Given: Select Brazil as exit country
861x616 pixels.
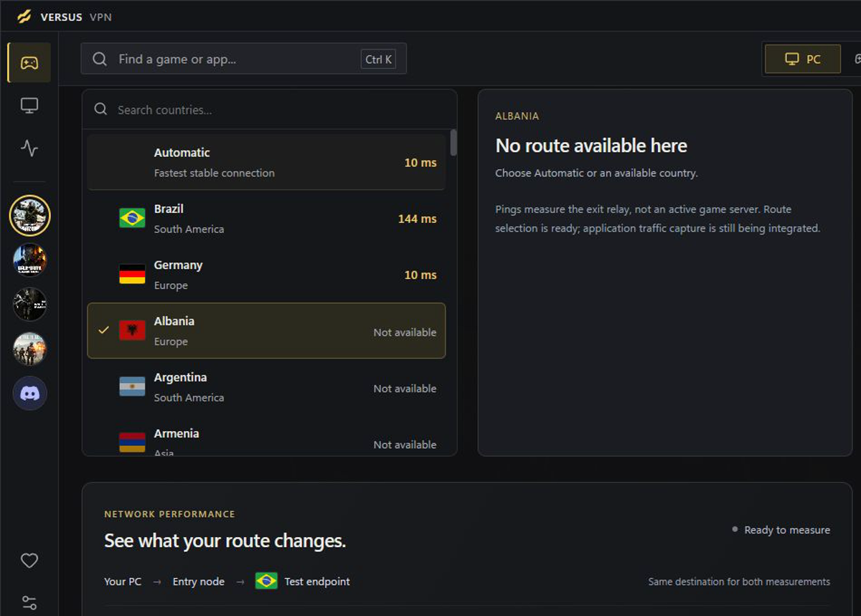Looking at the screenshot, I should [x=266, y=219].
